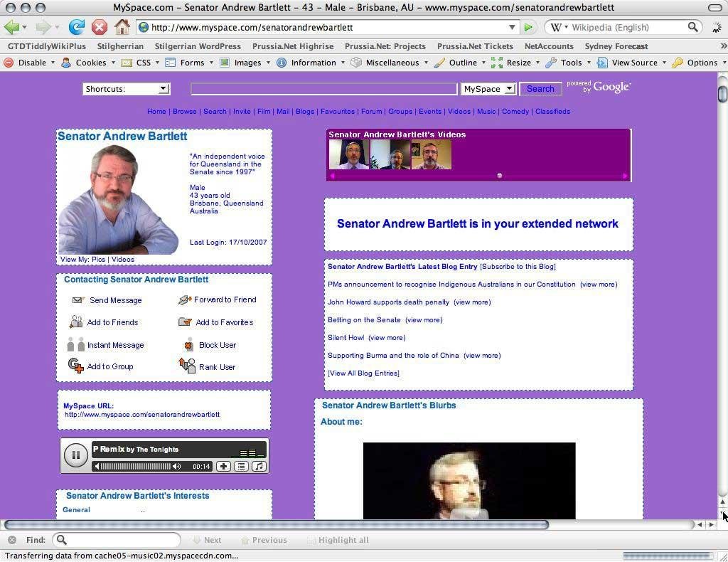The width and height of the screenshot is (728, 562).
Task: Click the third video thumbnail
Action: (x=431, y=154)
